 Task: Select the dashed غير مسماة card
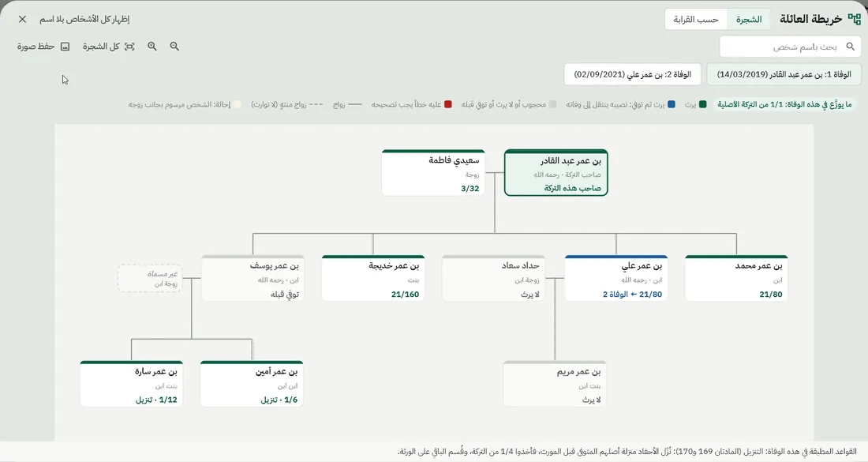pos(149,278)
